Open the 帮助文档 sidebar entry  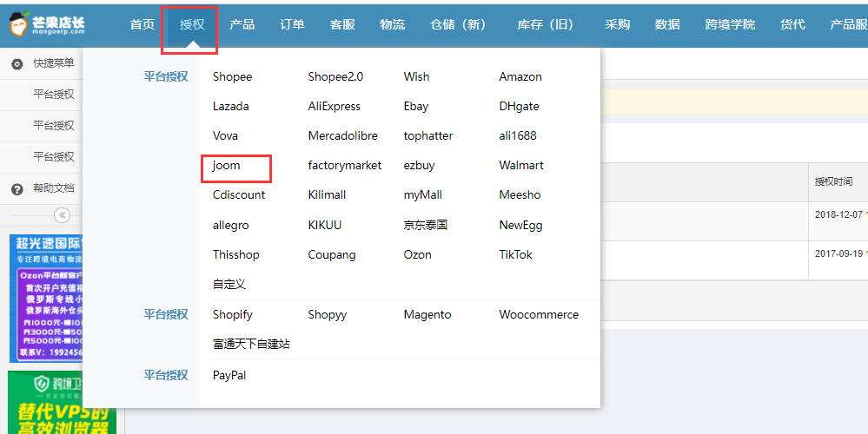(54, 188)
